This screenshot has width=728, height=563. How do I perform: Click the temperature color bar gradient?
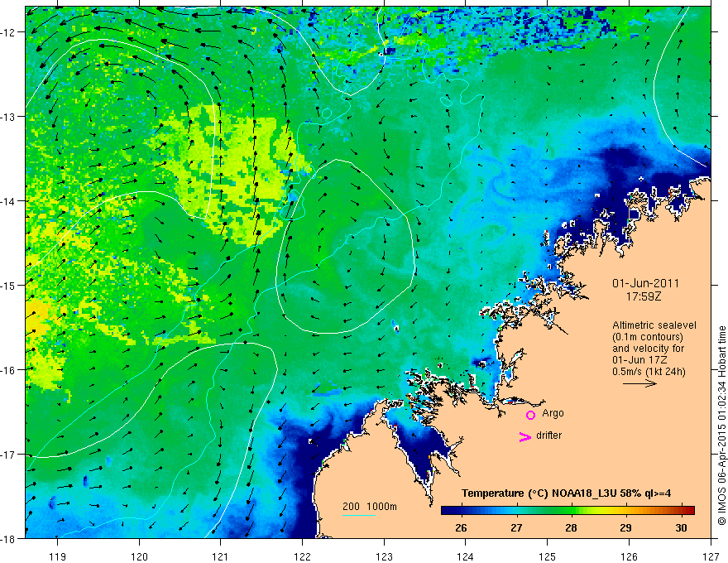point(568,510)
